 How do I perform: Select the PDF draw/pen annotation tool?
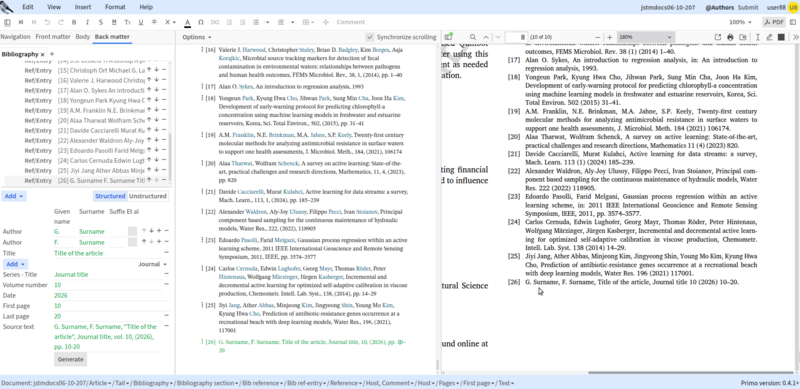pyautogui.click(x=769, y=37)
